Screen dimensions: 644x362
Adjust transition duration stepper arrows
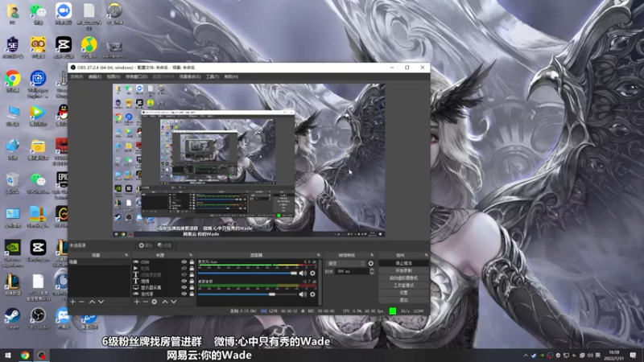372,272
